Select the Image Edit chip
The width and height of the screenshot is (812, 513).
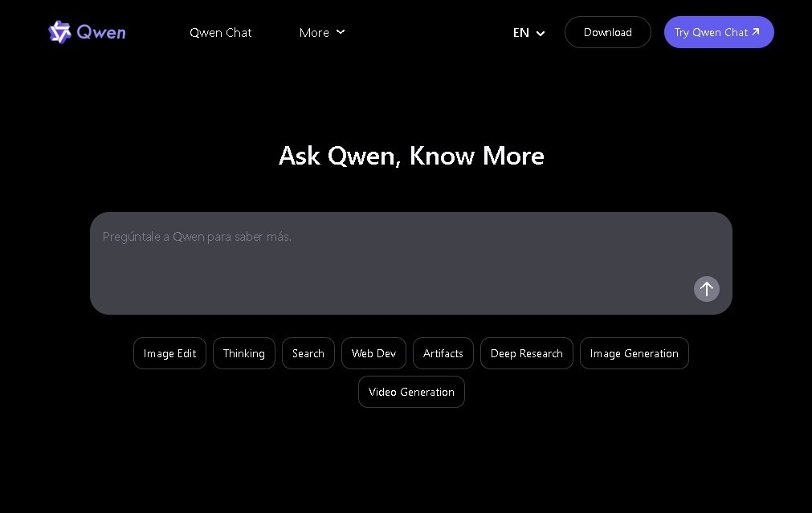[169, 353]
